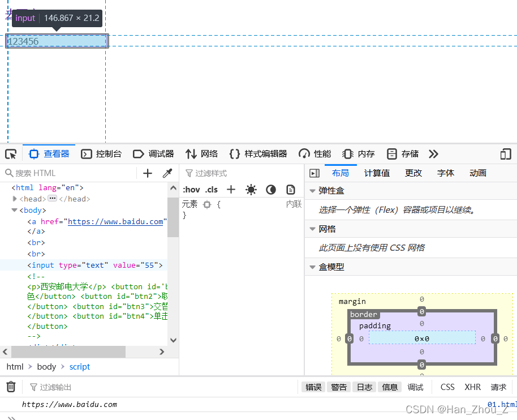Click the add new style rule icon
Screen dimensions: 517x420
tap(231, 190)
